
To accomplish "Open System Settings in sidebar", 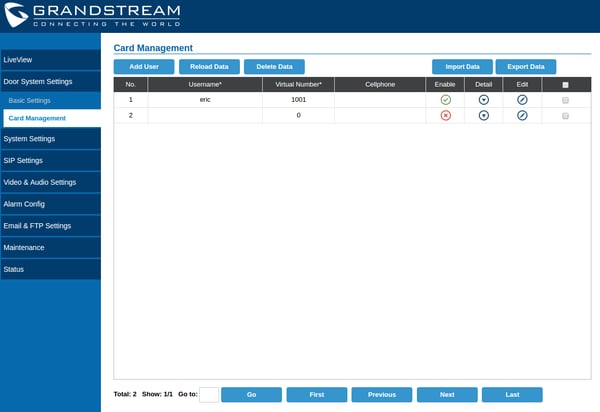I will tap(51, 139).
